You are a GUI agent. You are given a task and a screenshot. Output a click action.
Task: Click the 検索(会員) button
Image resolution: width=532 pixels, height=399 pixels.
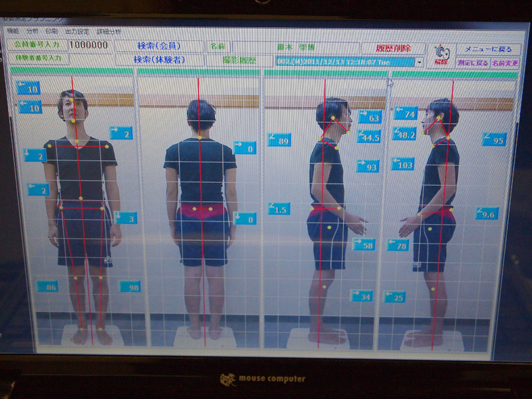coord(159,46)
